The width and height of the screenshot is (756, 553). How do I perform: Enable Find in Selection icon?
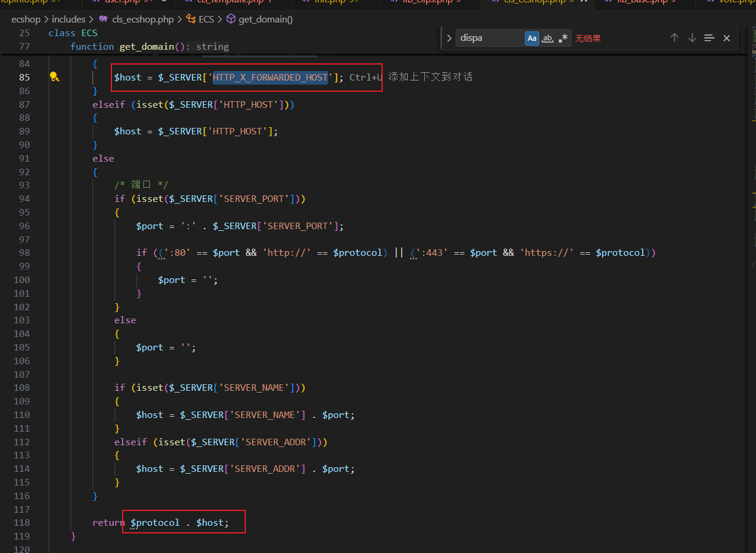(709, 38)
